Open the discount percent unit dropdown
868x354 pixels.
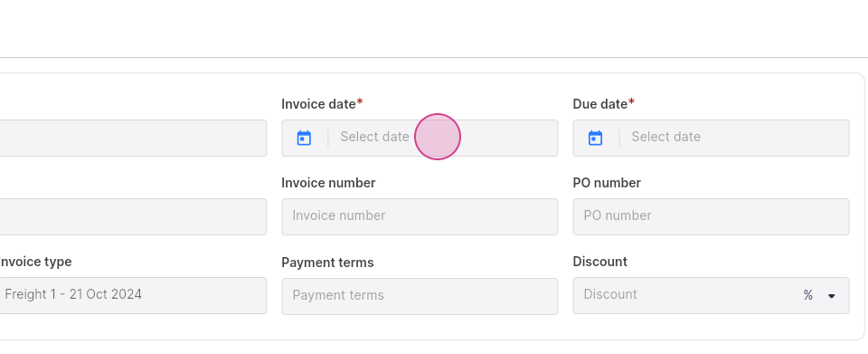click(819, 296)
